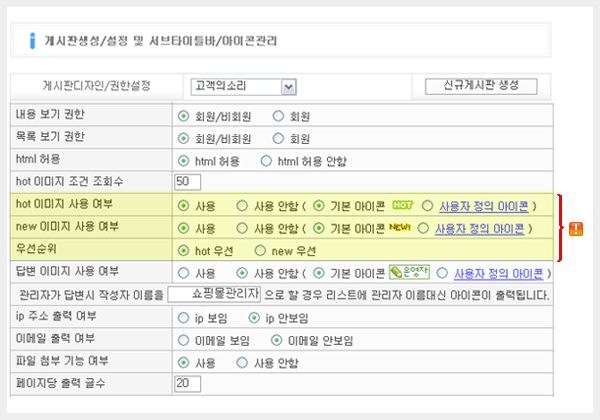Click the hot 이미지 조건 조회수 field
Screen dimensions: 600x420
point(187,182)
